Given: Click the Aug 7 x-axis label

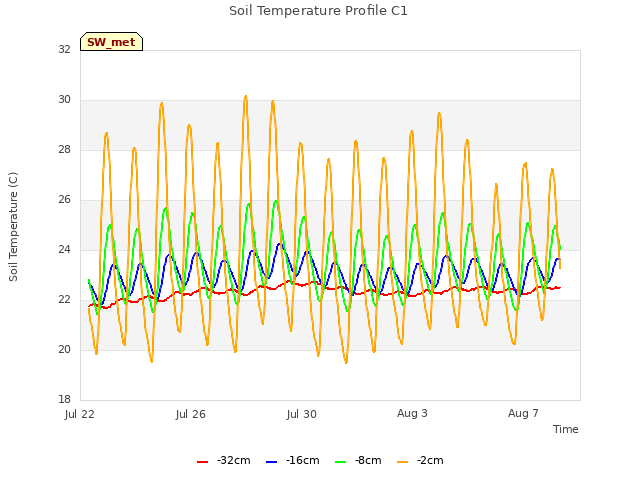Looking at the screenshot, I should (x=523, y=413).
